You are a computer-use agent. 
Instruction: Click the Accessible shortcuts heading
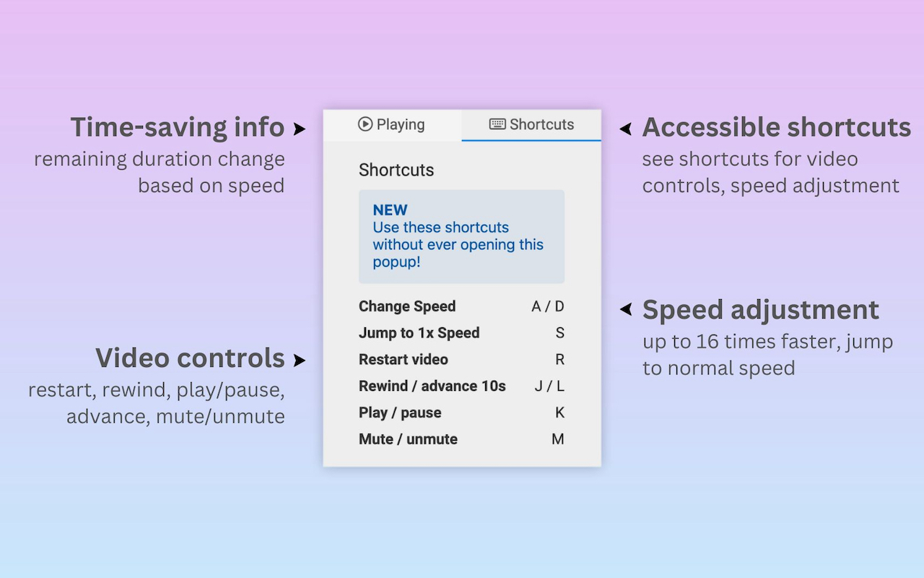coord(777,127)
